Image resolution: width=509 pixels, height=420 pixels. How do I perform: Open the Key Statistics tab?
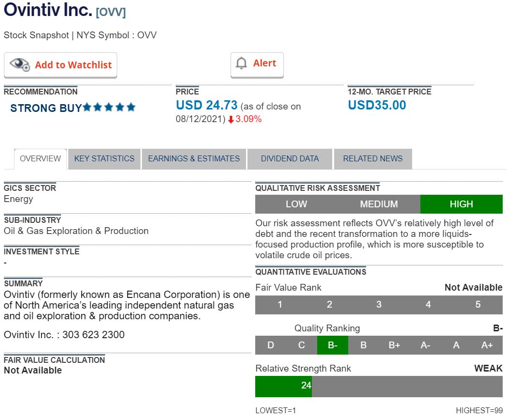click(x=104, y=159)
